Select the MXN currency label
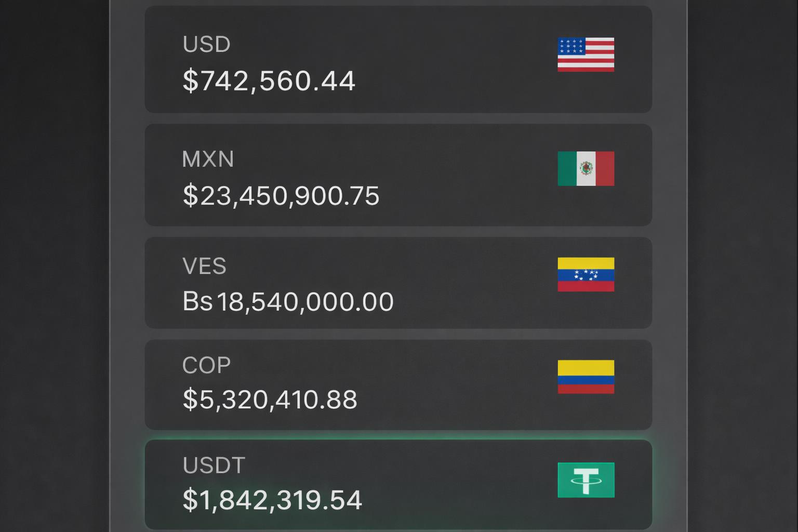The height and width of the screenshot is (532, 798). point(208,159)
